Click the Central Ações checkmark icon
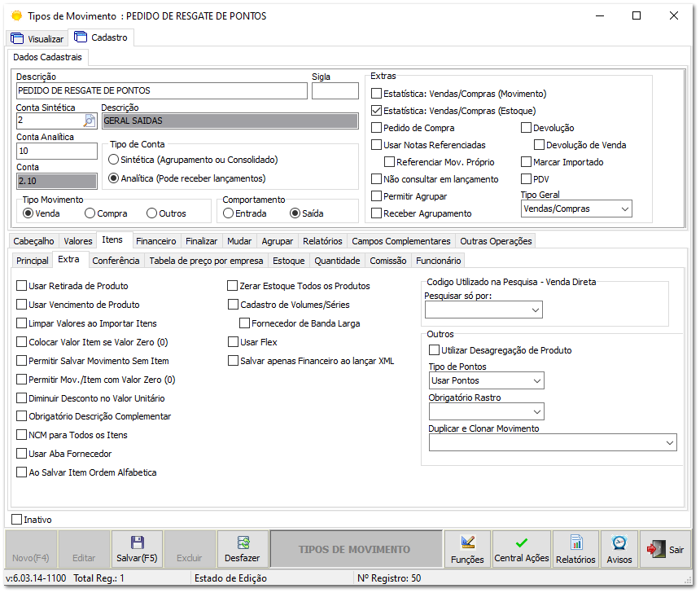 pos(522,540)
